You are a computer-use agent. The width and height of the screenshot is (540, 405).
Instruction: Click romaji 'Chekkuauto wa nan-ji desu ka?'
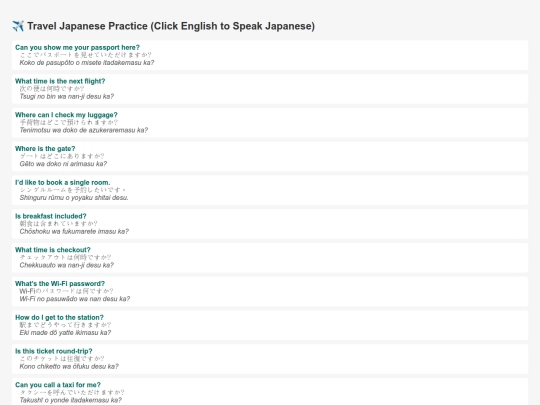tap(66, 265)
